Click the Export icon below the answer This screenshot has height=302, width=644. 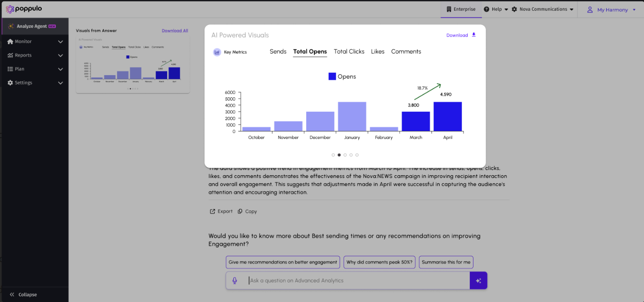click(212, 211)
